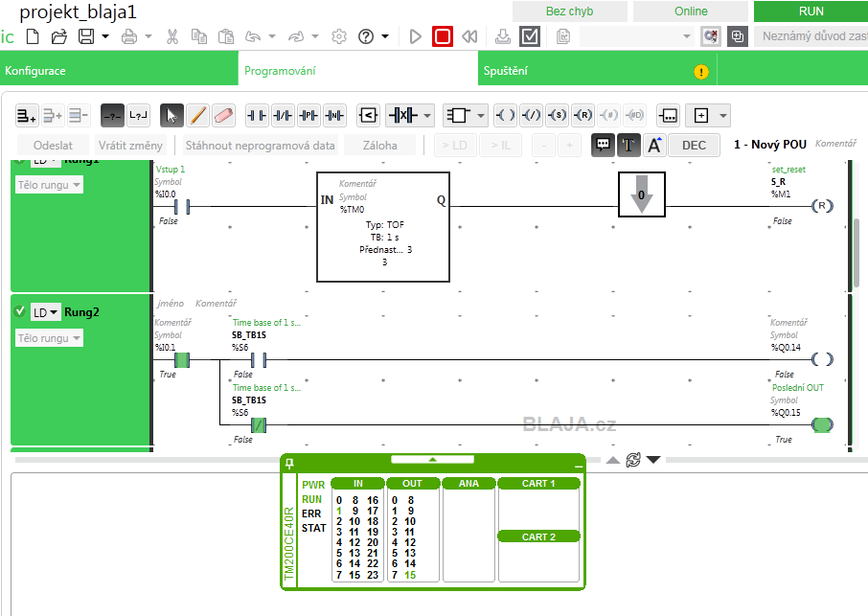Stop the controller with red stop icon
This screenshot has height=616, width=868.
(443, 36)
